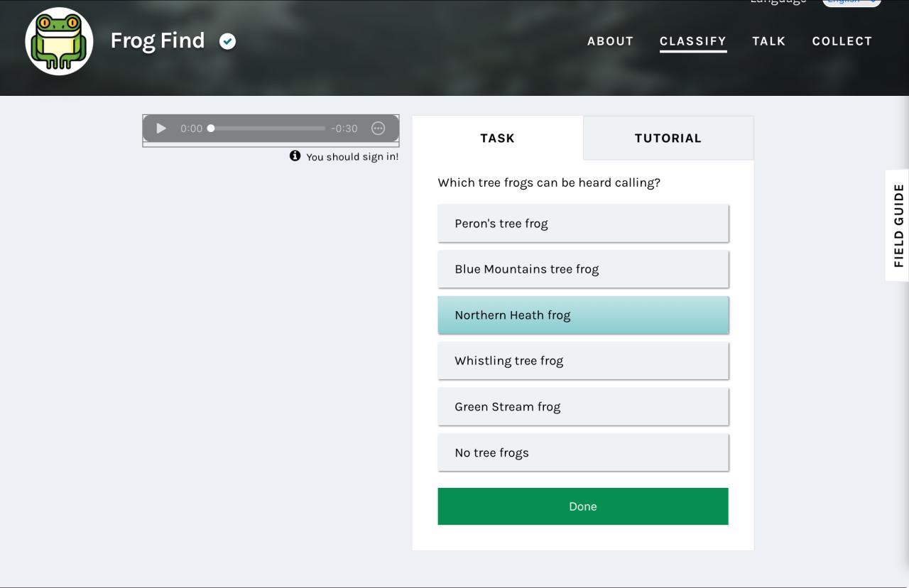
Task: Open audio player more options menu
Action: pos(378,129)
